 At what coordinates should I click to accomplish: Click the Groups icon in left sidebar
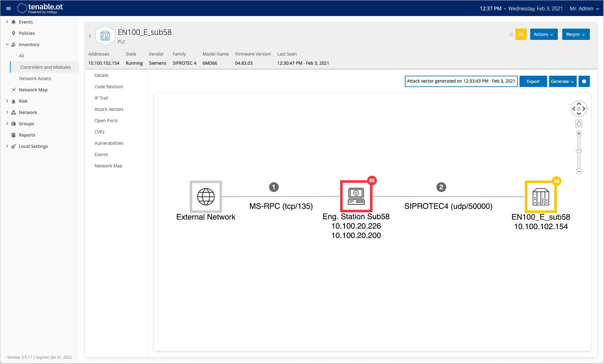[14, 123]
